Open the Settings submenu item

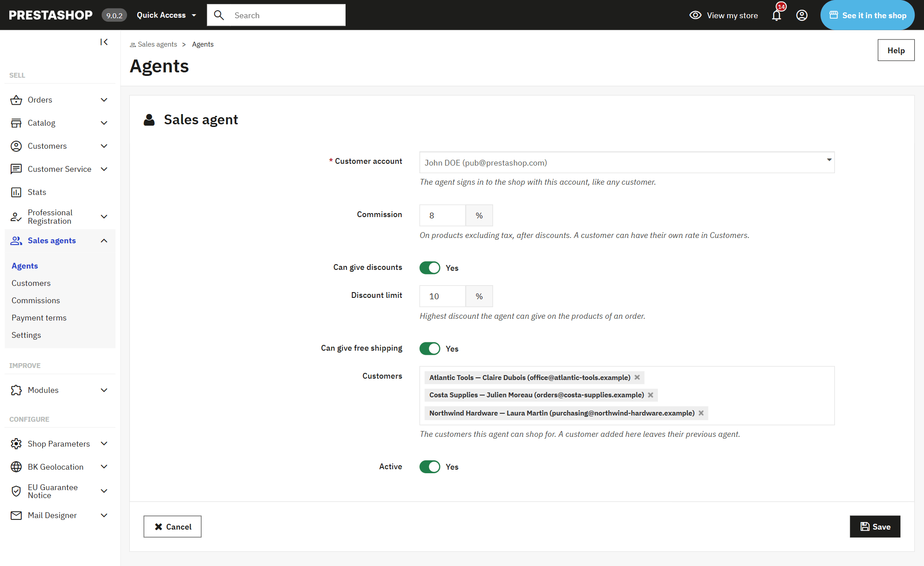click(26, 335)
